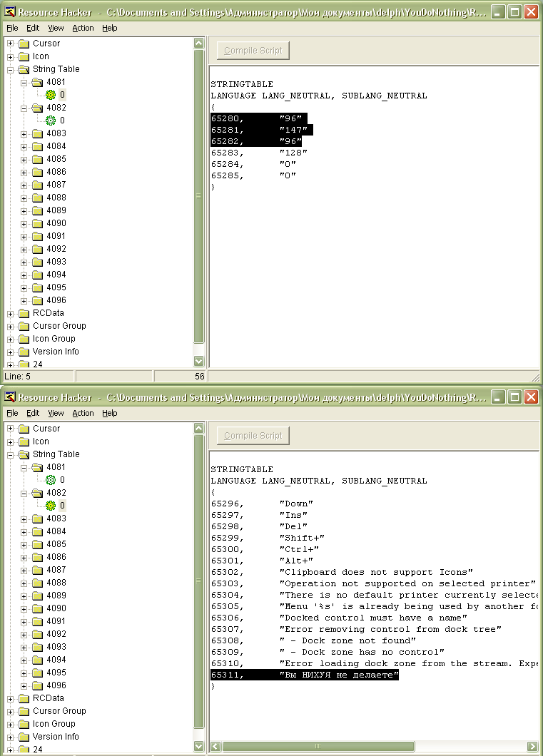The width and height of the screenshot is (543, 756).
Task: Collapse the String Table node in bottom window
Action: (10, 454)
